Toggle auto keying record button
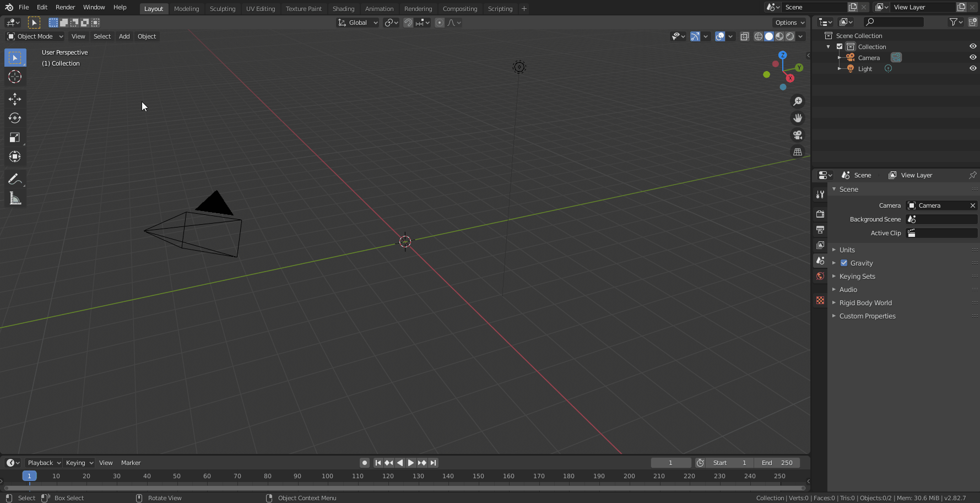Image resolution: width=980 pixels, height=503 pixels. (364, 463)
